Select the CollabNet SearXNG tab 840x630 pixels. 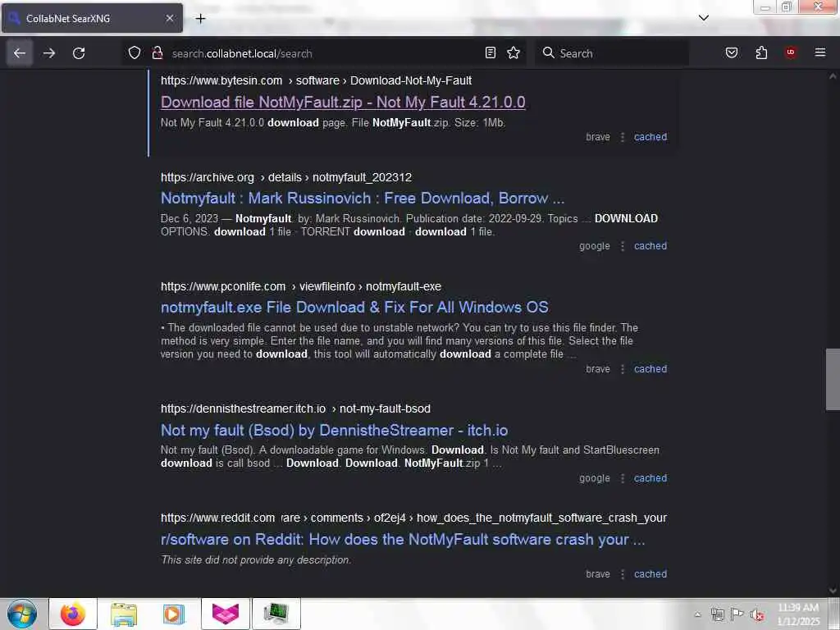pos(92,18)
